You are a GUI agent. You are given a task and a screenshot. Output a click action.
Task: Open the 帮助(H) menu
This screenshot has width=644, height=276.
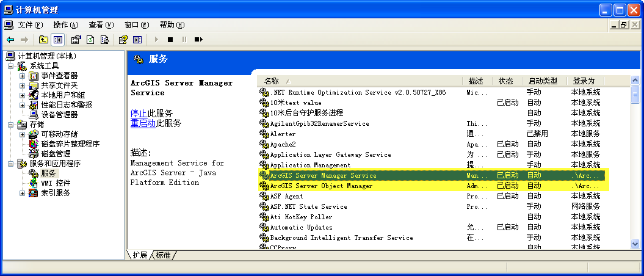point(172,25)
